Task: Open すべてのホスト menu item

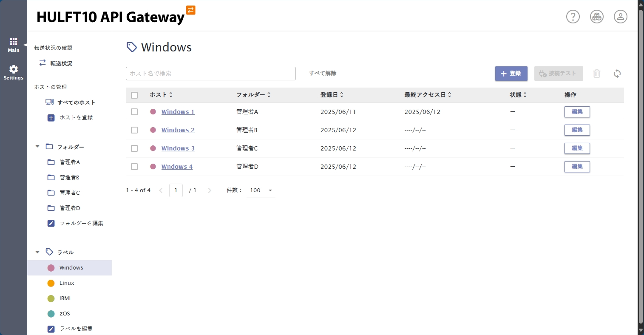Action: pyautogui.click(x=77, y=102)
